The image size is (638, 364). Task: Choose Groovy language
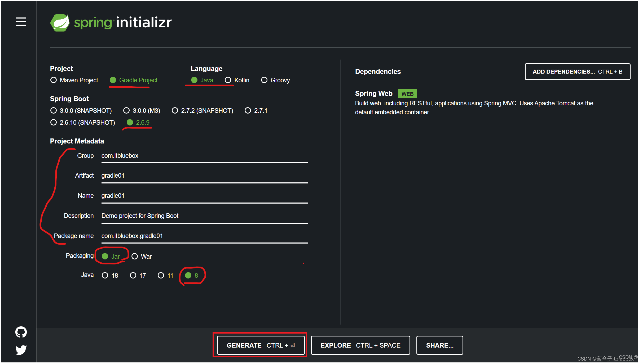click(275, 80)
